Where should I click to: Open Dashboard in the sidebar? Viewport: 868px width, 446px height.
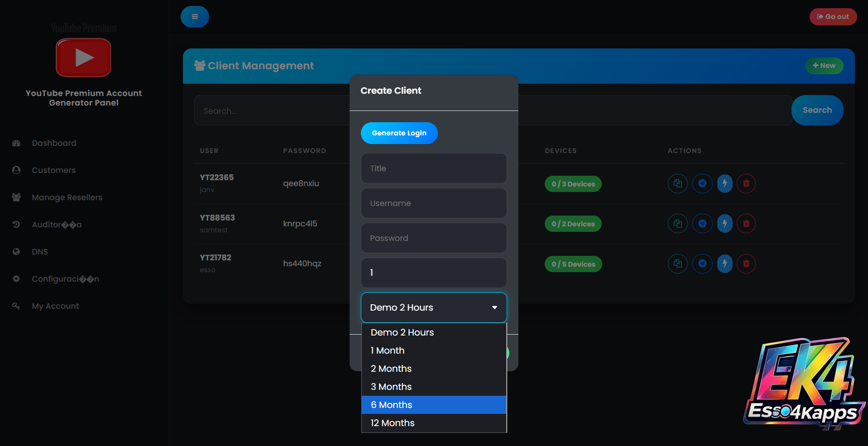[54, 143]
